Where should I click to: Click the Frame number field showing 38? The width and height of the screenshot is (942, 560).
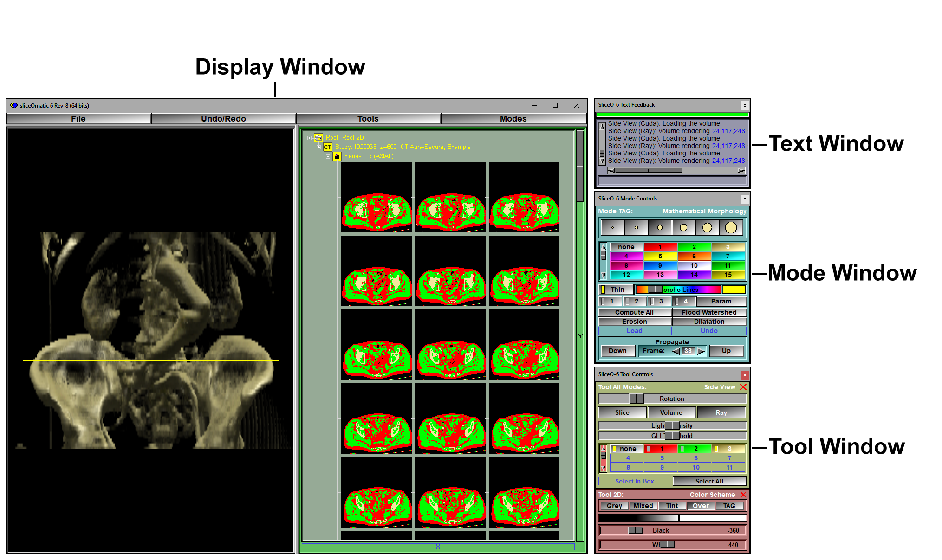pos(689,351)
